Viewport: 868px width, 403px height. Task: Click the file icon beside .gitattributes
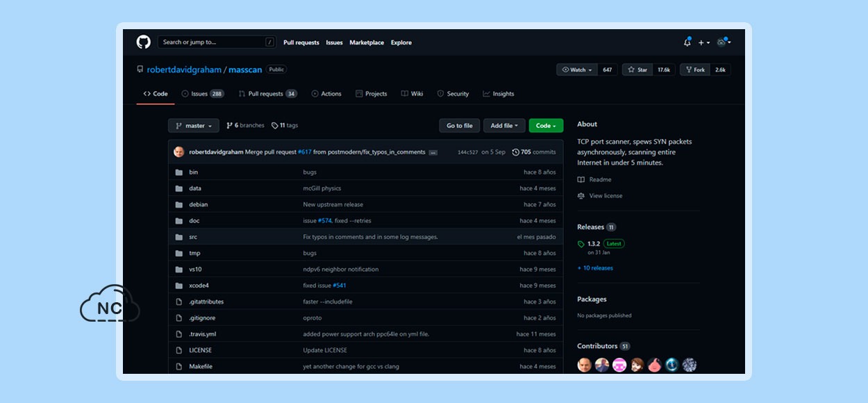(x=178, y=302)
